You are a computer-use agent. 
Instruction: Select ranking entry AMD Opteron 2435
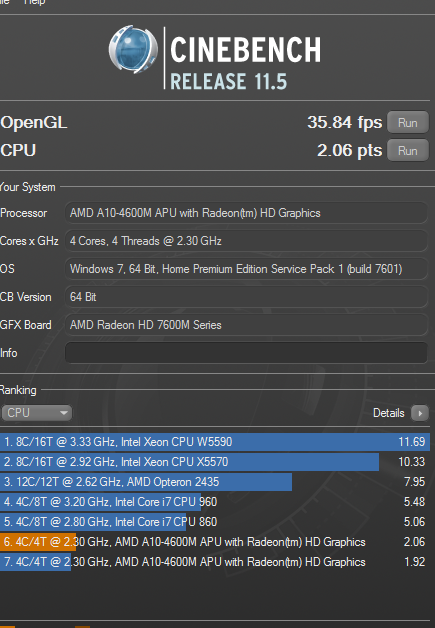tap(215, 482)
